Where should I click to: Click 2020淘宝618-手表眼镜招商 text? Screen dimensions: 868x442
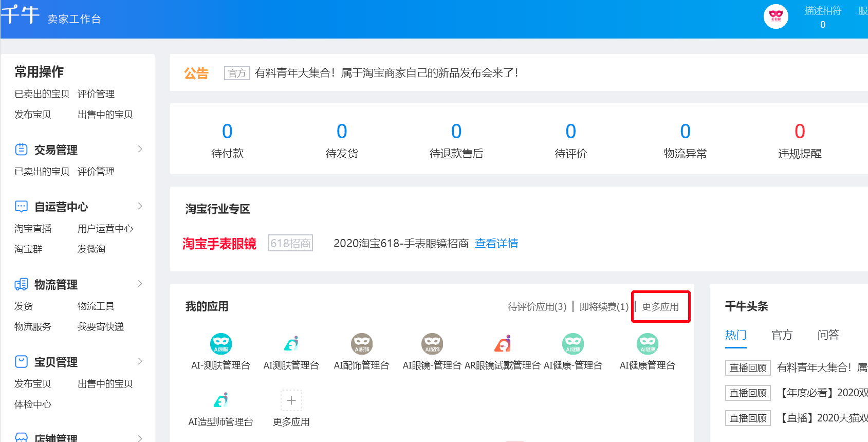[401, 244]
